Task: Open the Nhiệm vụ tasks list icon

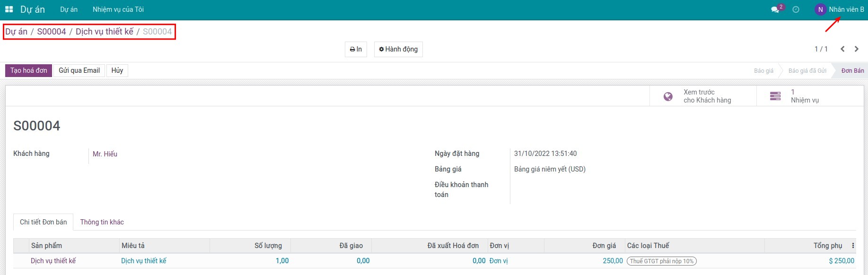Action: [775, 96]
